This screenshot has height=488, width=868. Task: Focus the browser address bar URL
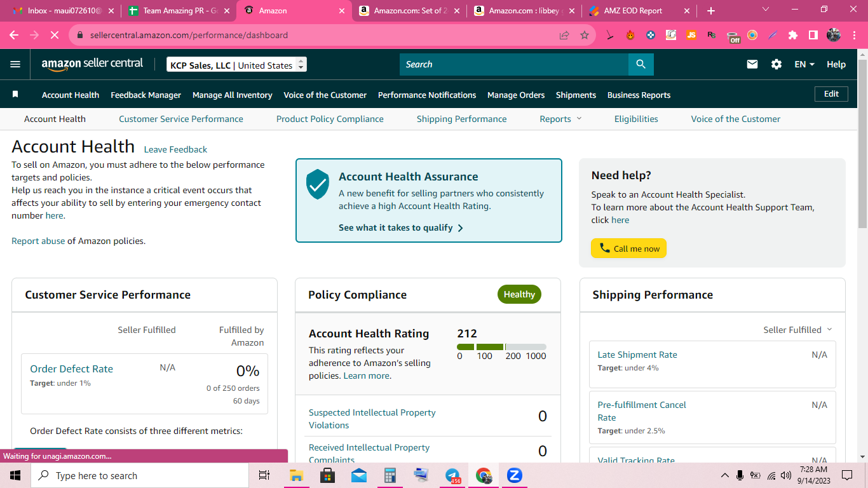click(189, 35)
